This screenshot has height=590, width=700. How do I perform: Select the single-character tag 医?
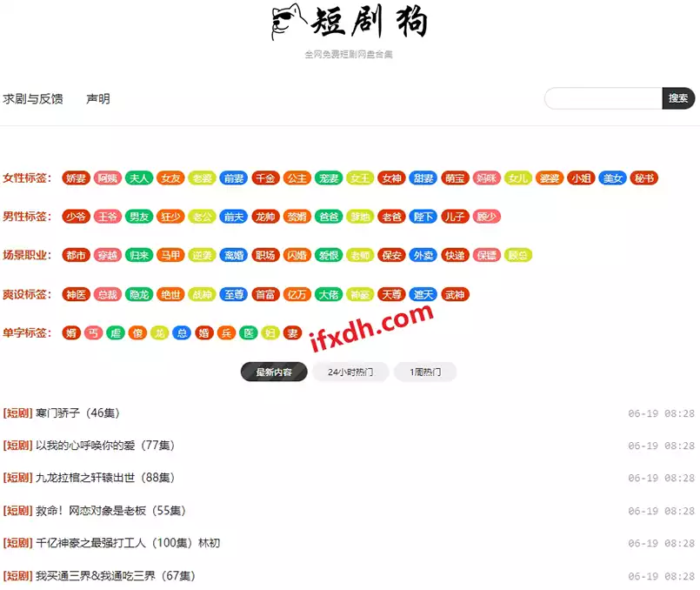pos(248,332)
